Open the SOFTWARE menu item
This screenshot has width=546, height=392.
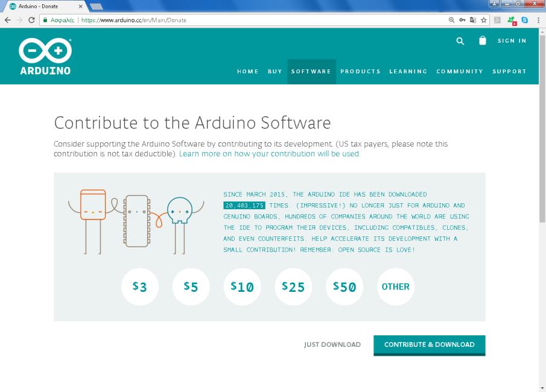(x=311, y=71)
